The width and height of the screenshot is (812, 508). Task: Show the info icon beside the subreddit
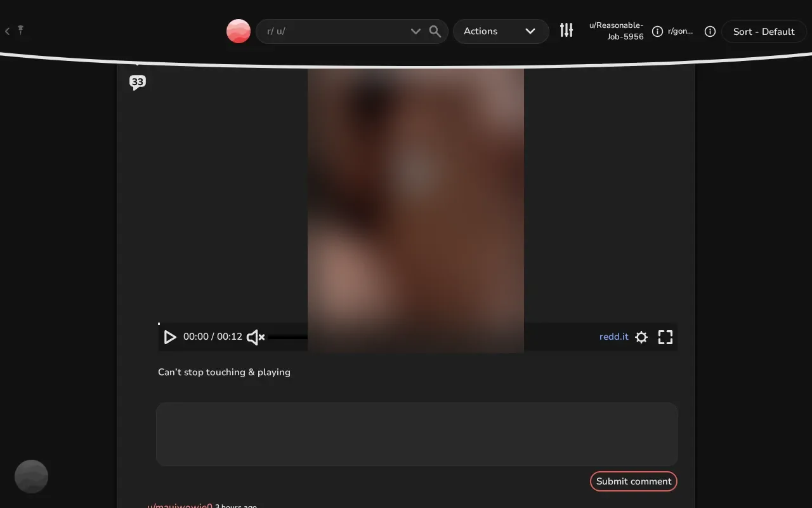pos(710,31)
